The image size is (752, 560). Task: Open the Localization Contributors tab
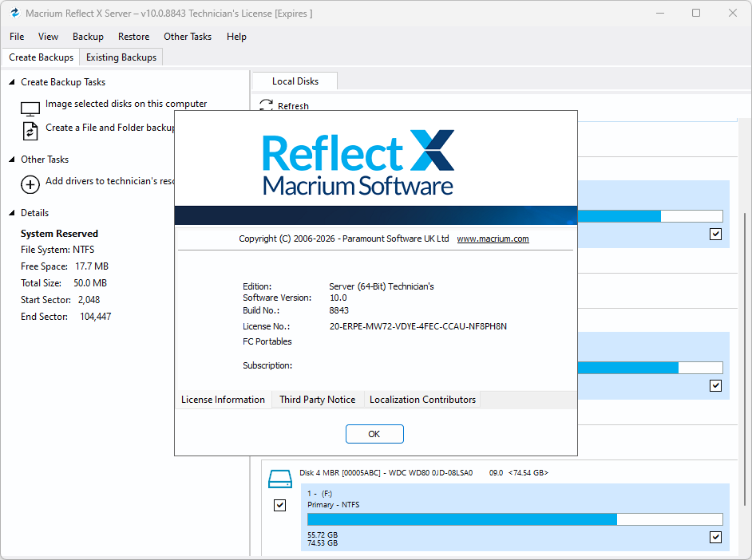coord(422,400)
